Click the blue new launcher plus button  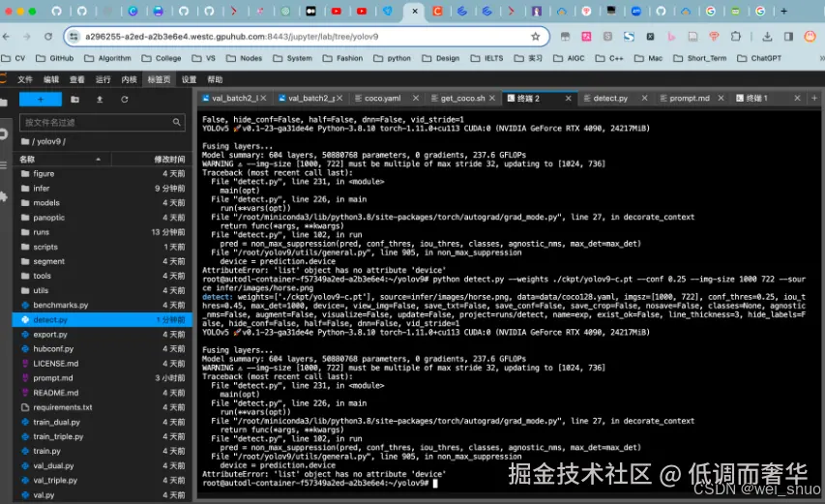click(41, 99)
